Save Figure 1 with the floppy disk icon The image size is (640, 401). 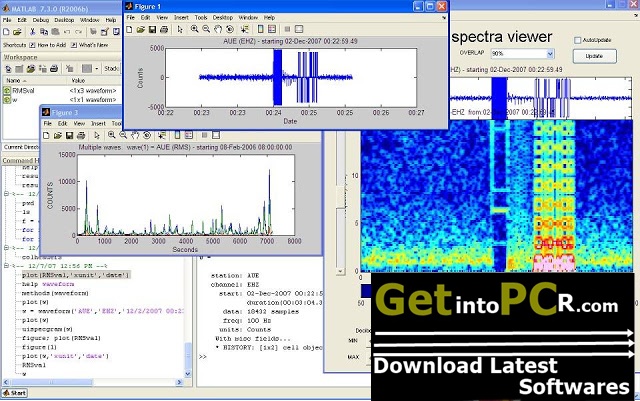click(152, 29)
